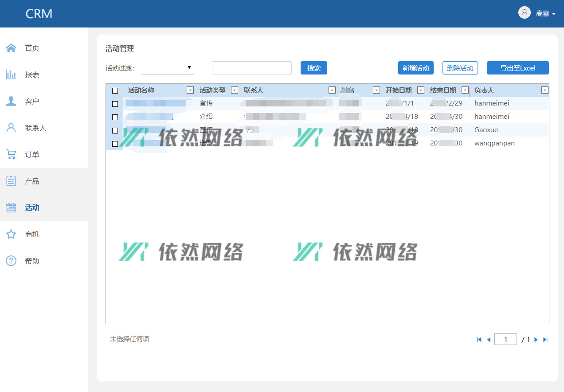Open the 高雪 user account menu
Image resolution: width=564 pixels, height=392 pixels.
point(537,13)
